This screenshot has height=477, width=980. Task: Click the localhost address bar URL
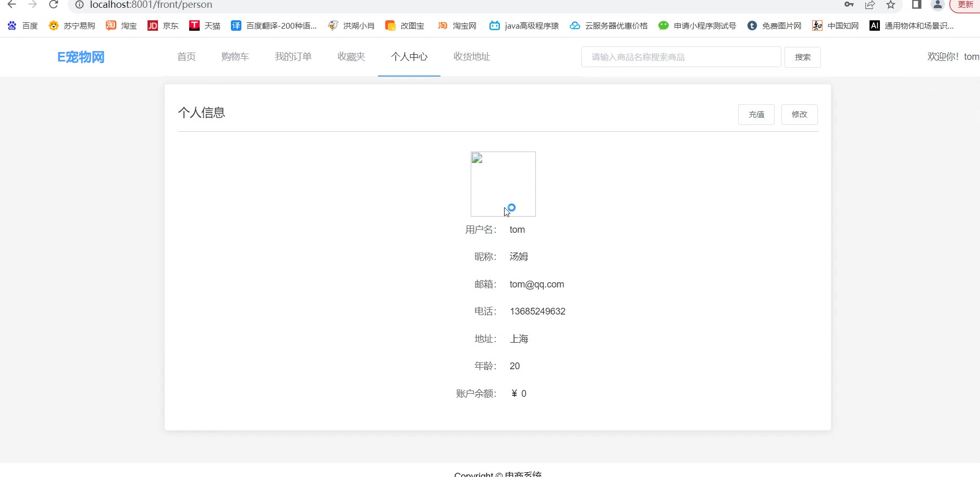(151, 5)
